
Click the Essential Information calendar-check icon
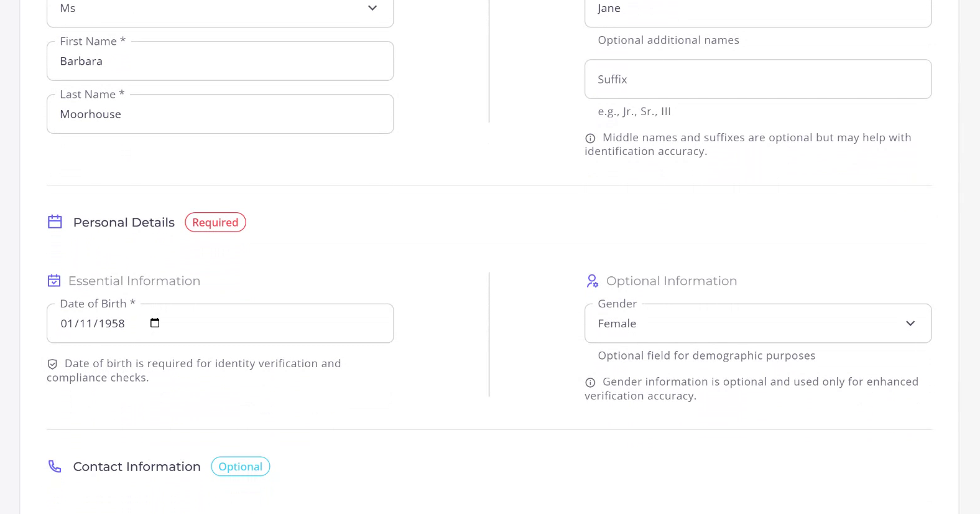click(54, 281)
